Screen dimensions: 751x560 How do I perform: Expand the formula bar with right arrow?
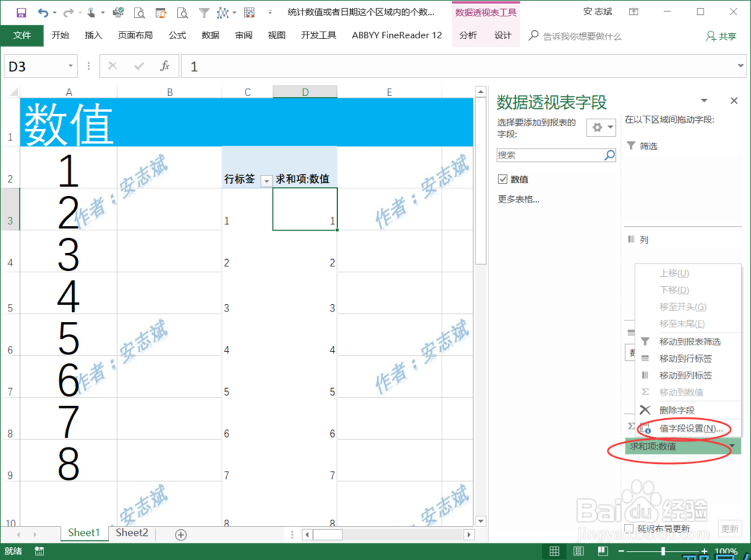click(740, 65)
